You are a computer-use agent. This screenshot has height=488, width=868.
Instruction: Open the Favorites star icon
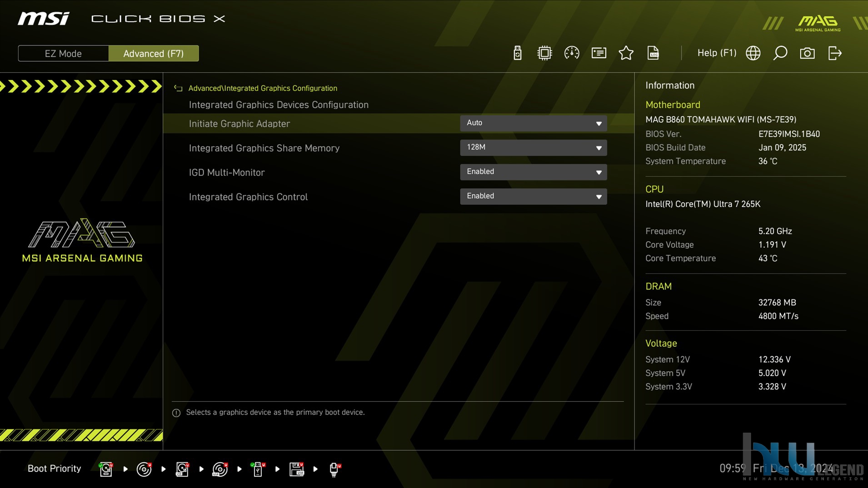coord(626,53)
